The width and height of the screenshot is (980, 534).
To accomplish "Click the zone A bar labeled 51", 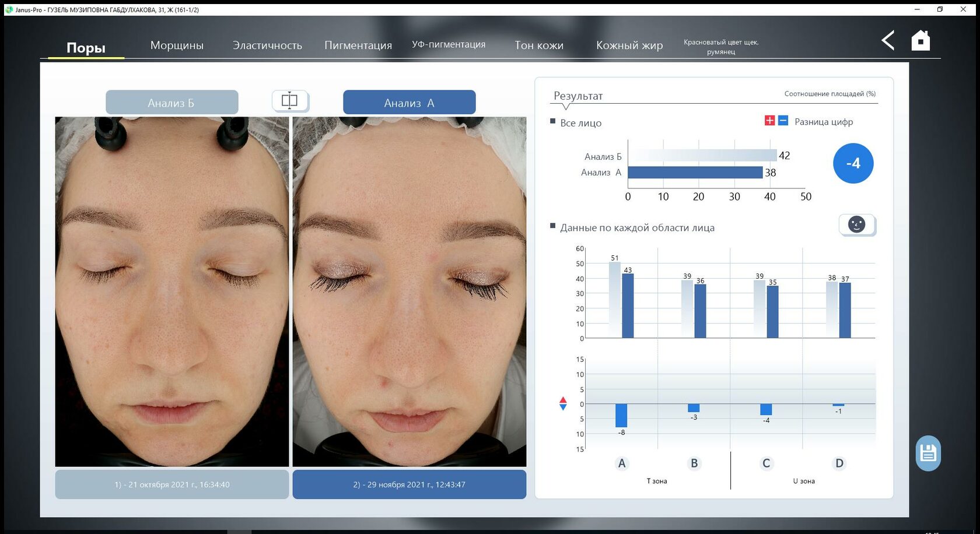I will [615, 300].
